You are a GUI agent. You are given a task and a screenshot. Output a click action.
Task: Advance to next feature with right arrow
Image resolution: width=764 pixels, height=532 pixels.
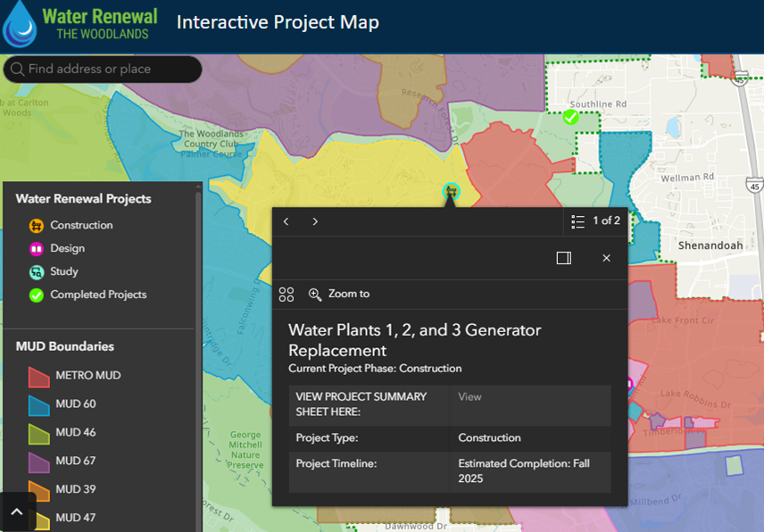coord(314,221)
